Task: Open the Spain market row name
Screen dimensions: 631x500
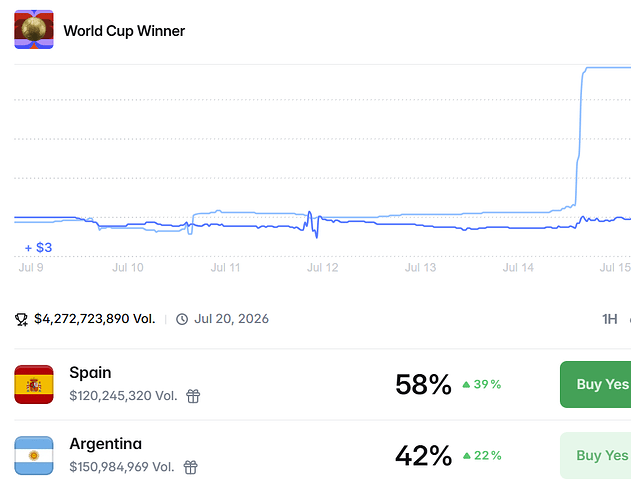Action: (90, 373)
